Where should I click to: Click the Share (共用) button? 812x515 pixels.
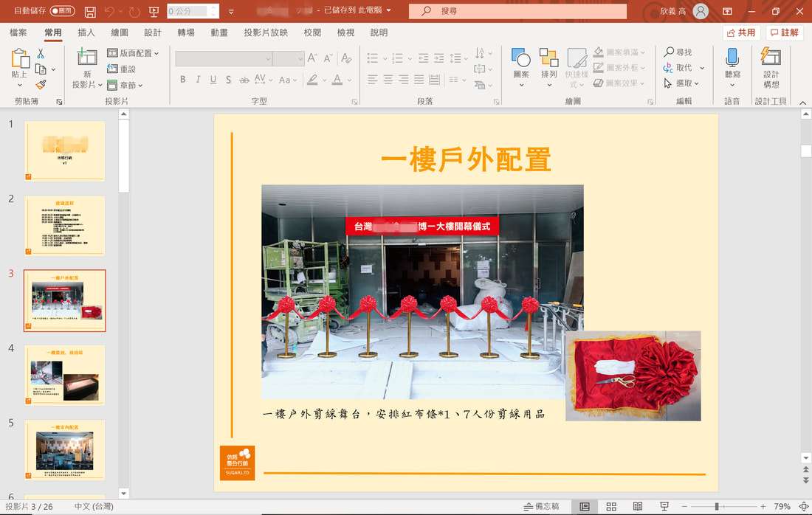pyautogui.click(x=741, y=32)
